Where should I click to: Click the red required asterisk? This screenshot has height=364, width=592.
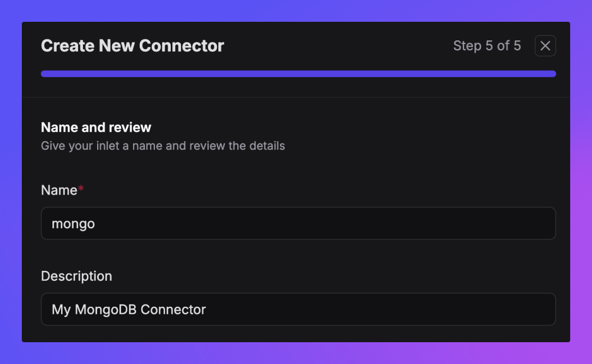(81, 188)
